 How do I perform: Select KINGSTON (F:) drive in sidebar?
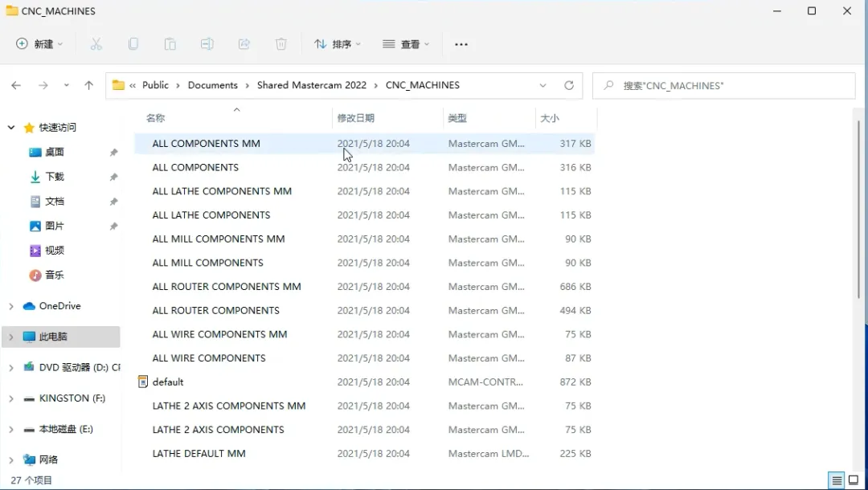pos(72,398)
